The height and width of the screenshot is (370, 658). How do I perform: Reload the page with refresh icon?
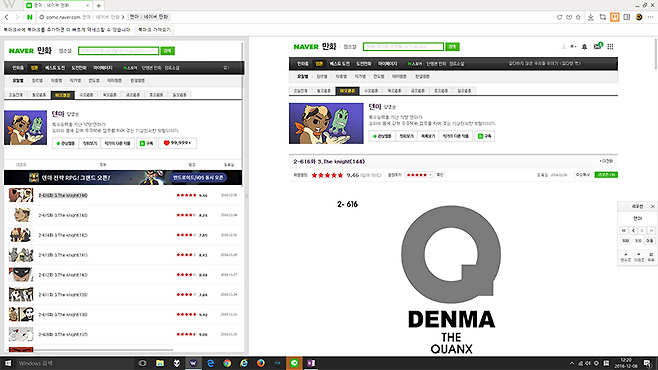click(x=559, y=17)
